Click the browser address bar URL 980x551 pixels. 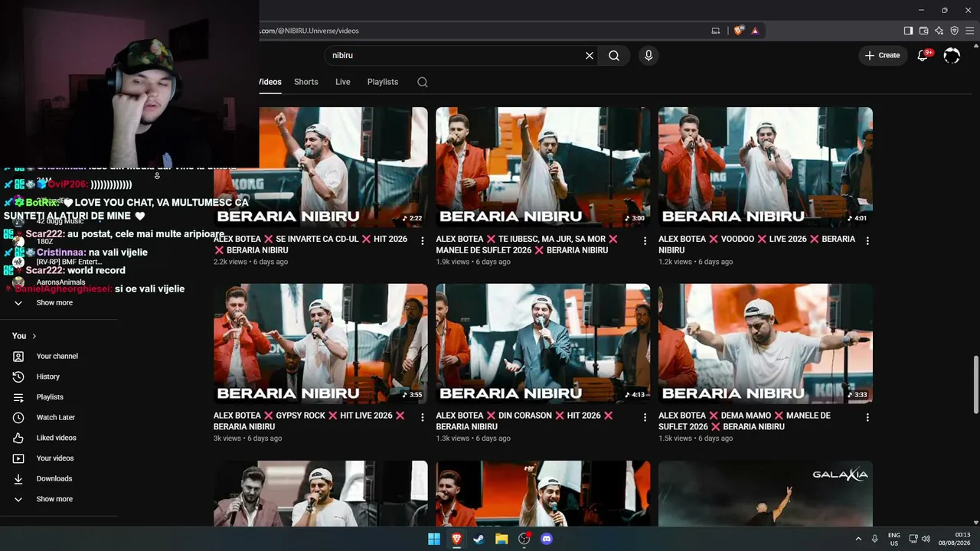coord(309,31)
